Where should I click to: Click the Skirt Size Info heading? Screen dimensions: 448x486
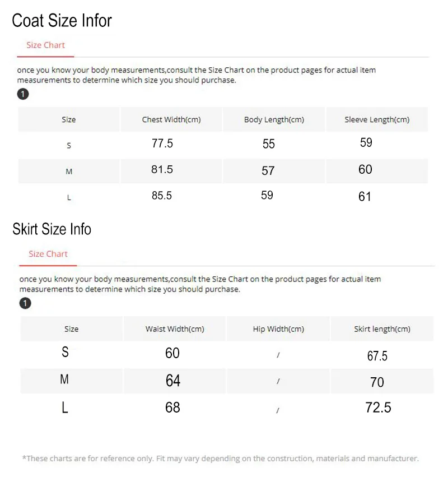(x=52, y=229)
